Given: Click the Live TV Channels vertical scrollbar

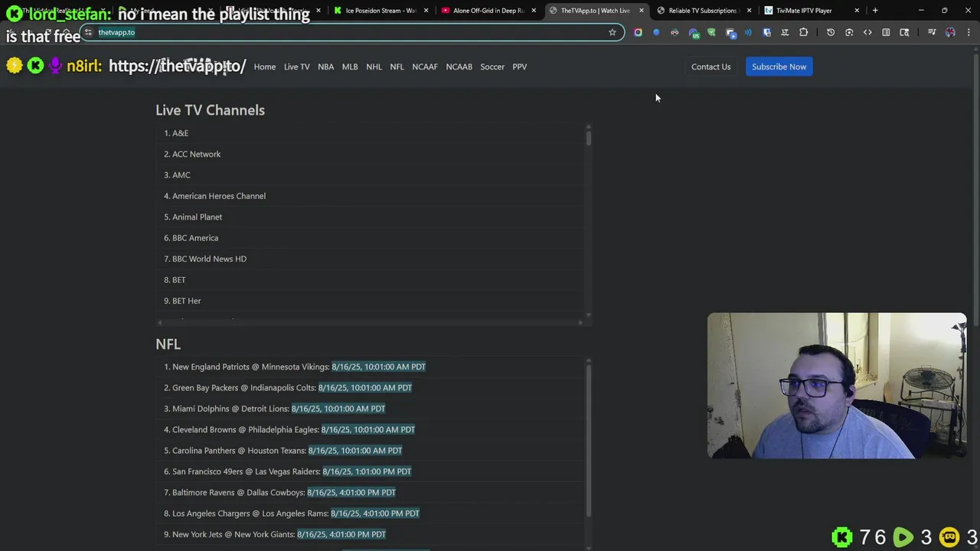Looking at the screenshot, I should [589, 220].
